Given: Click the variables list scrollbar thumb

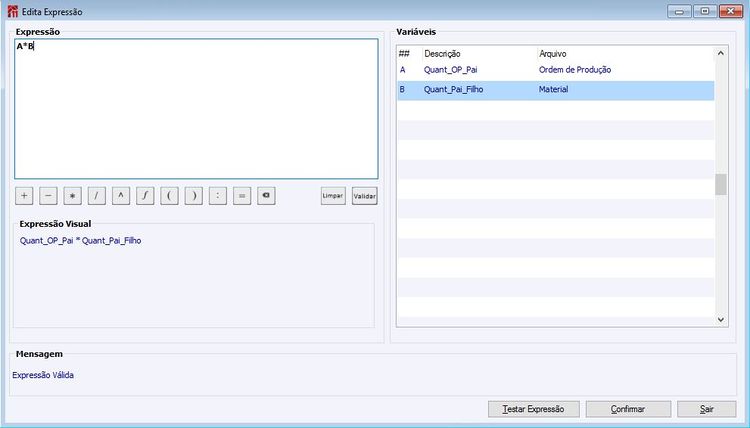Looking at the screenshot, I should [x=721, y=185].
